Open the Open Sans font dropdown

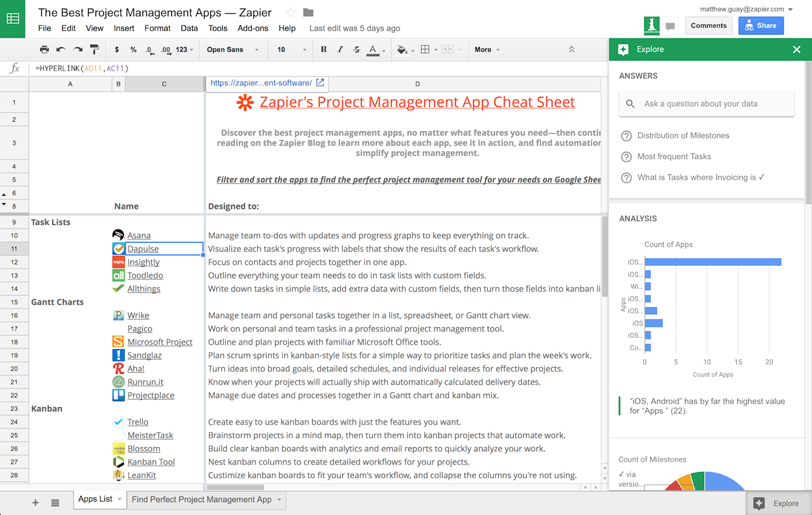[x=233, y=50]
